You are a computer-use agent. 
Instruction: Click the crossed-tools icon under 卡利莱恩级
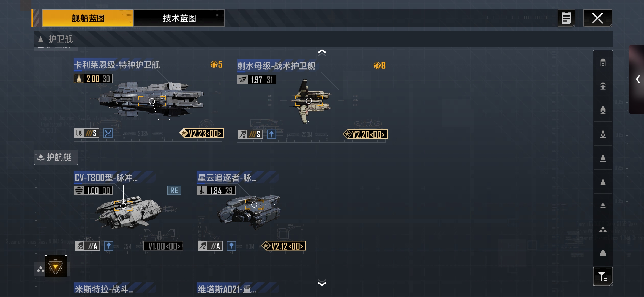tap(108, 133)
